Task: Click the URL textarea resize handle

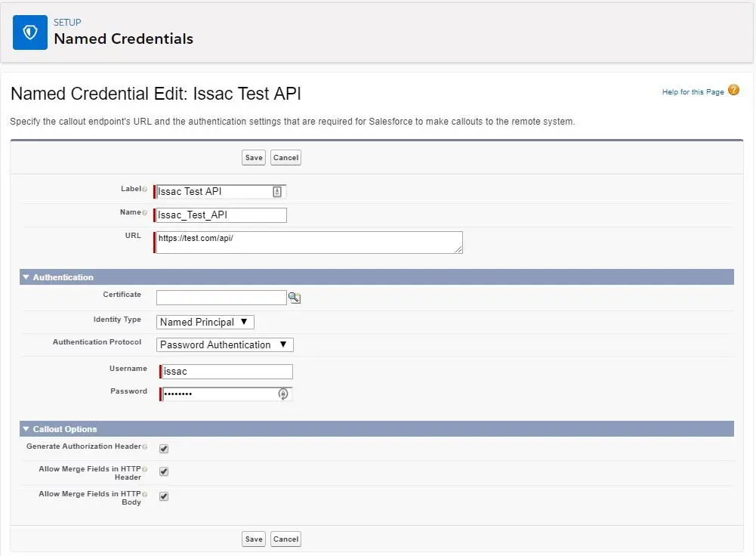Action: 458,249
